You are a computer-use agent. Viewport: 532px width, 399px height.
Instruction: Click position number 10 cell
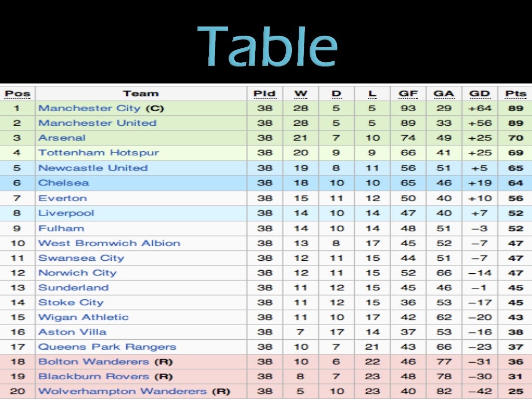click(18, 243)
